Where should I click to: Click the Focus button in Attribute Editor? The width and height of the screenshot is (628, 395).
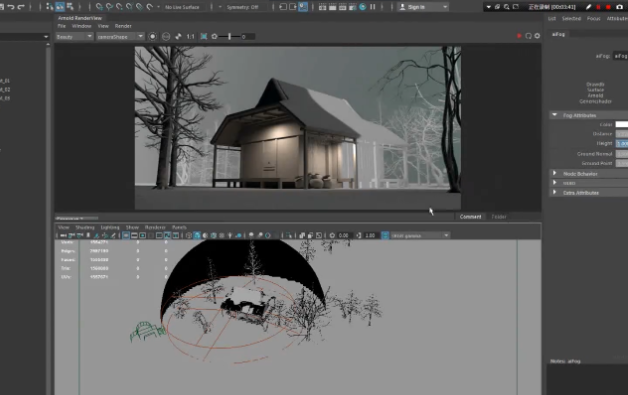pyautogui.click(x=594, y=18)
